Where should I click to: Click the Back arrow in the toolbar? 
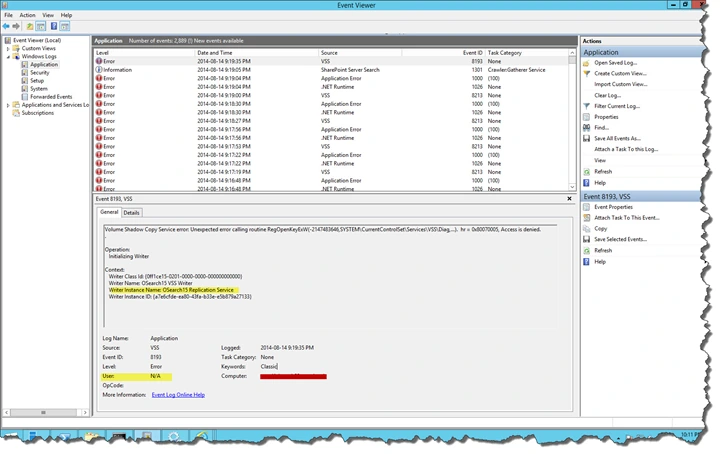(x=6, y=26)
